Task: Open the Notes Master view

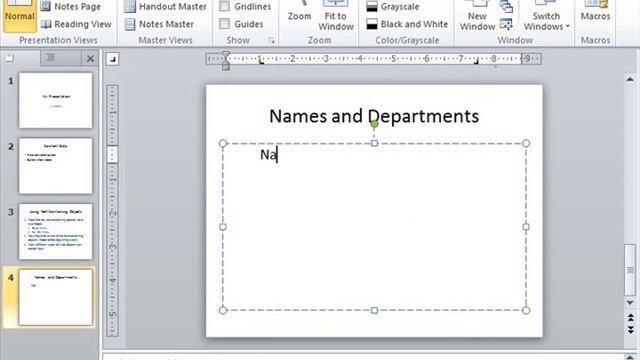Action: [159, 24]
